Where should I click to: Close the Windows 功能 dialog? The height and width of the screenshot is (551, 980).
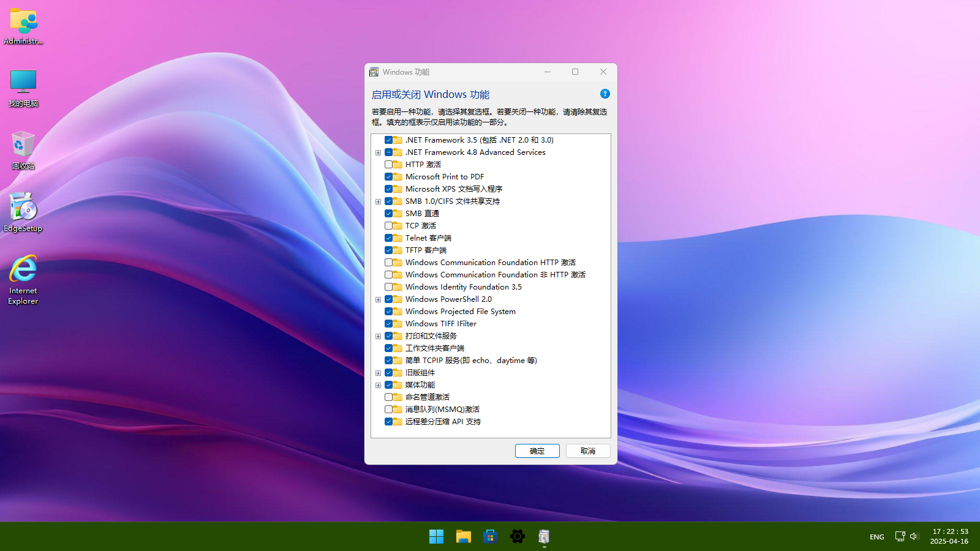(x=603, y=72)
